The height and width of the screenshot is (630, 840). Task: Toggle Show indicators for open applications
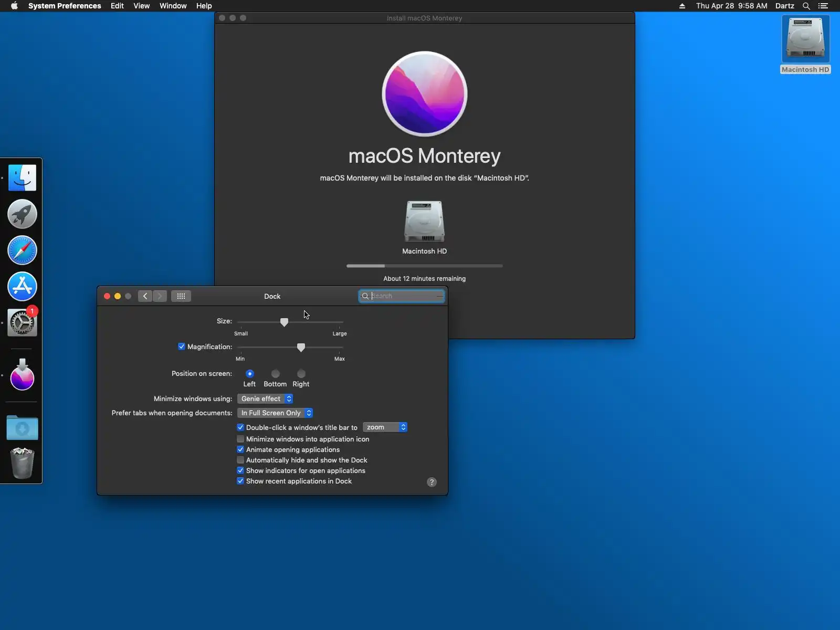[240, 470]
